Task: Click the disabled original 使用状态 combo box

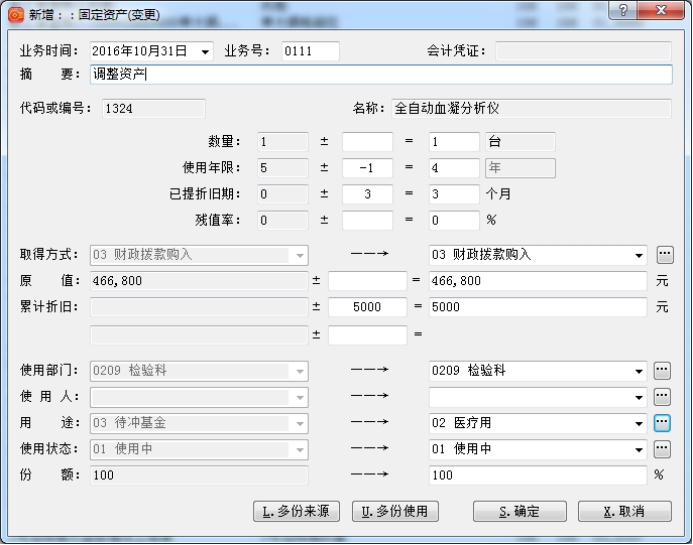Action: 199,450
